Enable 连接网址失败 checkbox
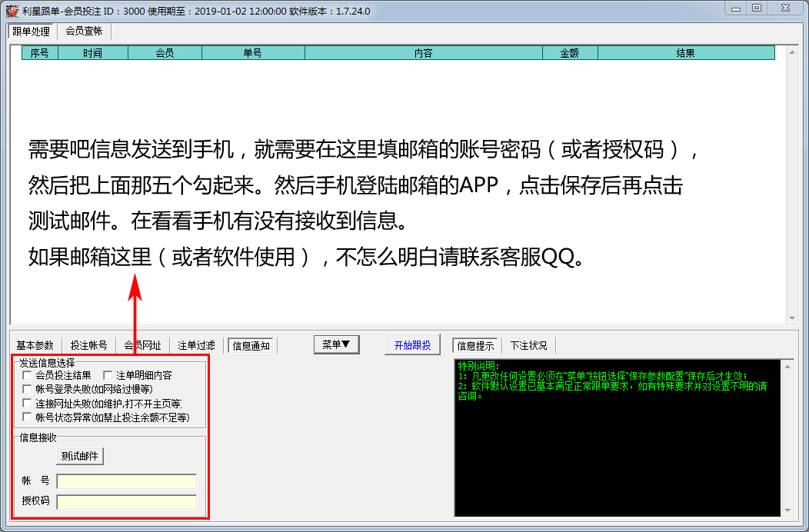This screenshot has height=532, width=809. (28, 403)
